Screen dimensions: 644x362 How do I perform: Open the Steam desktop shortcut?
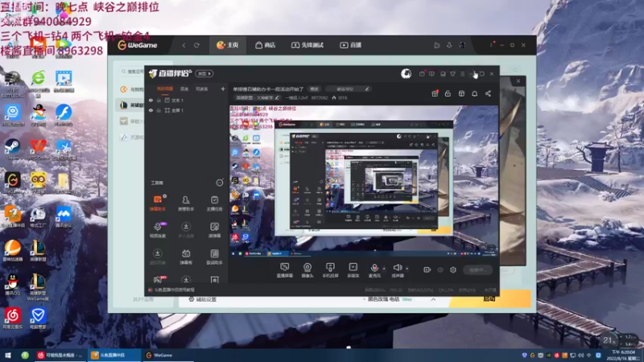point(12,149)
